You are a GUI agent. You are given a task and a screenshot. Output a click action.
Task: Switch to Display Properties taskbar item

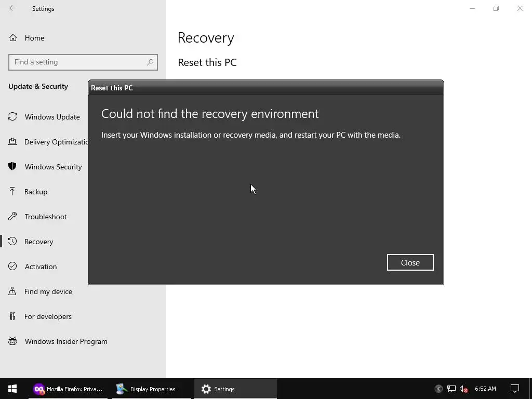coord(152,389)
